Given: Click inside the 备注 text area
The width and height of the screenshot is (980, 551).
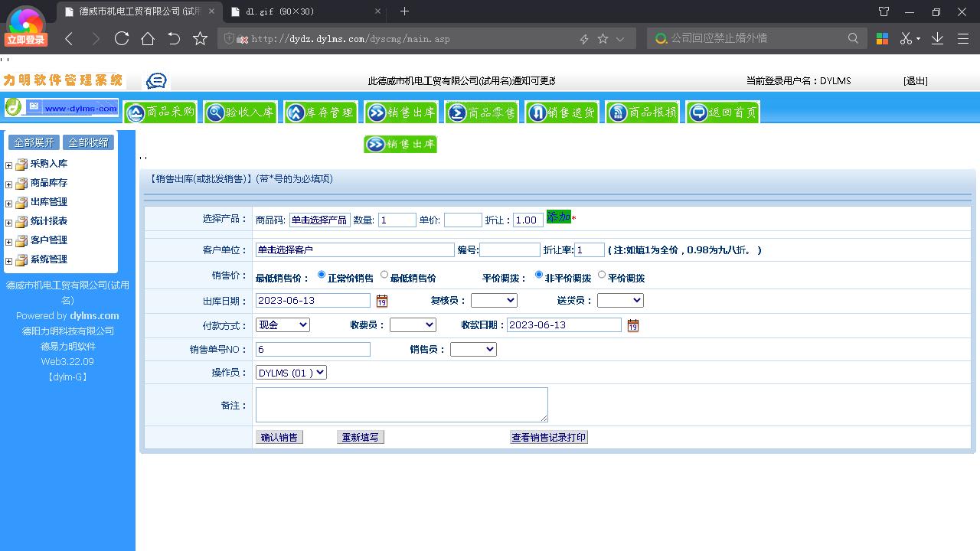Looking at the screenshot, I should (401, 404).
